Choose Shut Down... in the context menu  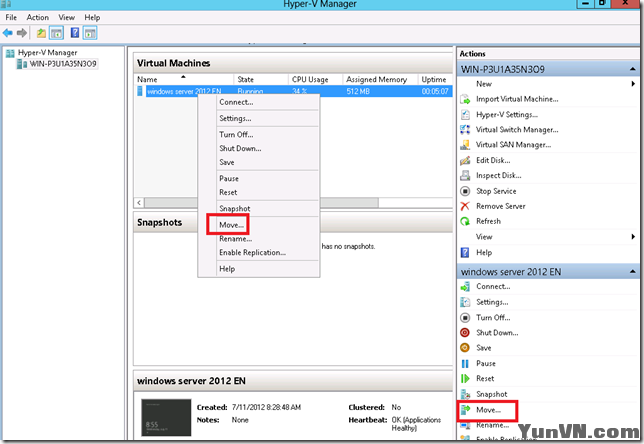pyautogui.click(x=259, y=148)
